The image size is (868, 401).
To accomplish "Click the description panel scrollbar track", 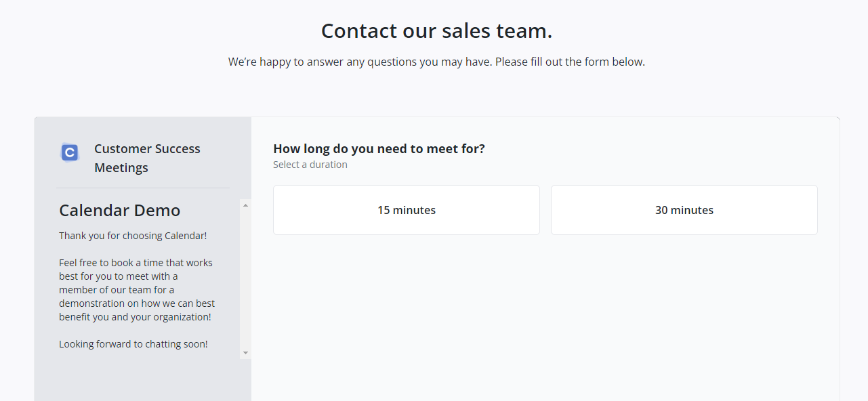I will coord(245,278).
